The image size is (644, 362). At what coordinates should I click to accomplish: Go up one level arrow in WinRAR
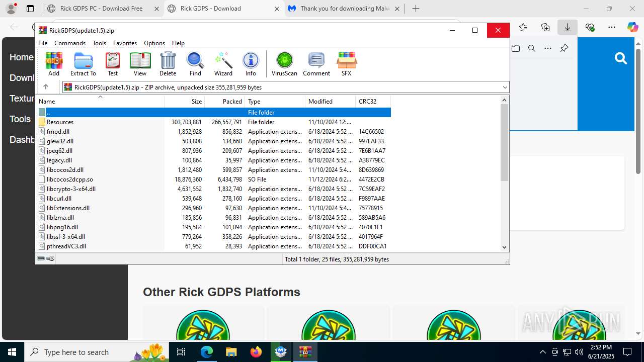point(46,87)
